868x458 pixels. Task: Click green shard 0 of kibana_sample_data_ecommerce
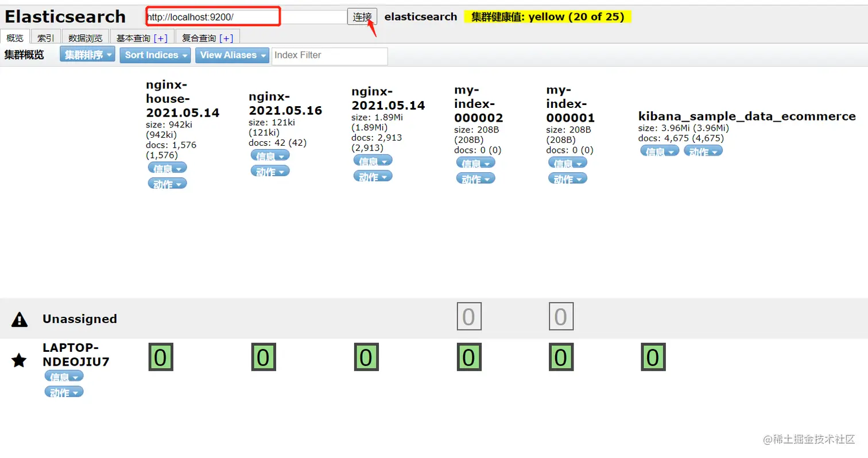tap(653, 357)
